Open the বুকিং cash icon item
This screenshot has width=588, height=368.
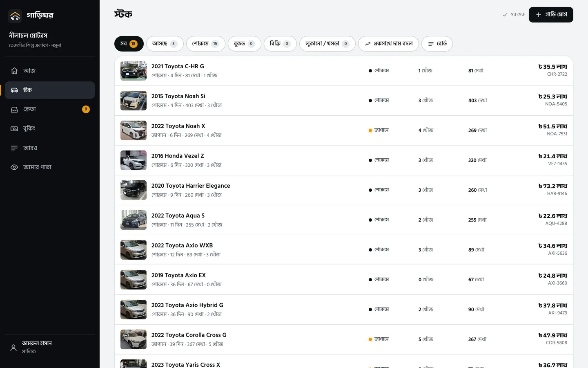point(14,128)
